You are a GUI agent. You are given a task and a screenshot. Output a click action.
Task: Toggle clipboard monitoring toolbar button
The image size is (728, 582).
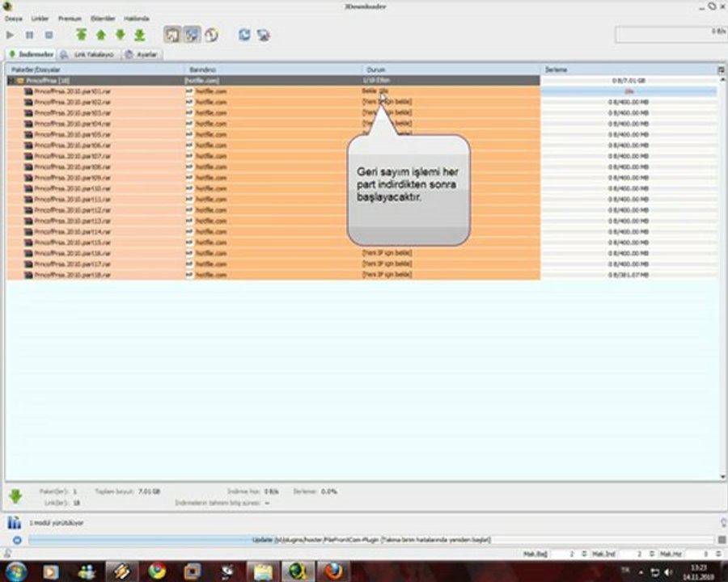coord(172,35)
